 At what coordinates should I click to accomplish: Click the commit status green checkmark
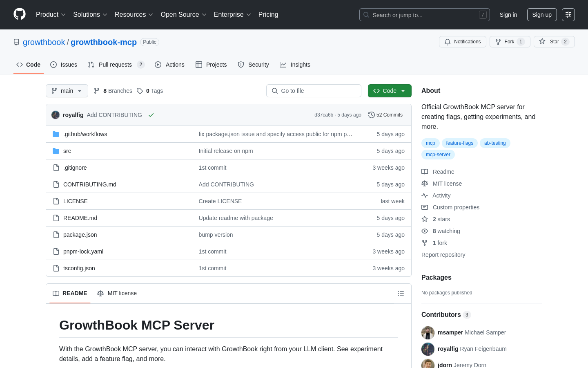[151, 115]
